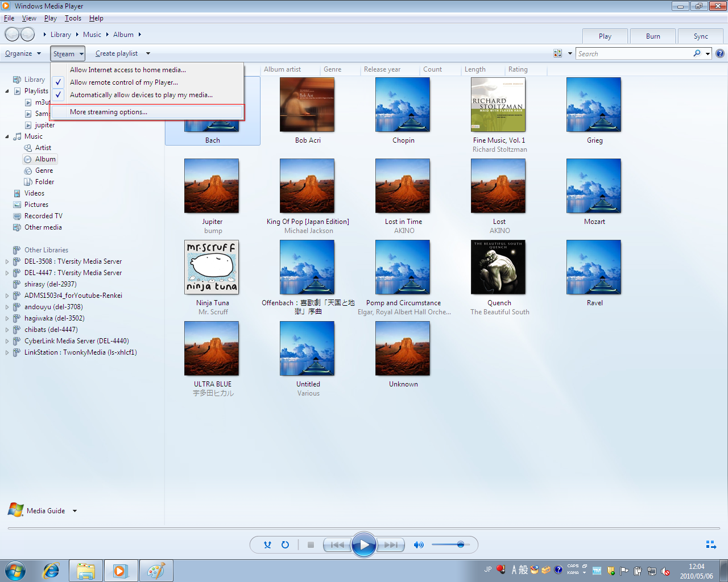Open the Organize dropdown
The height and width of the screenshot is (582, 728).
[23, 53]
